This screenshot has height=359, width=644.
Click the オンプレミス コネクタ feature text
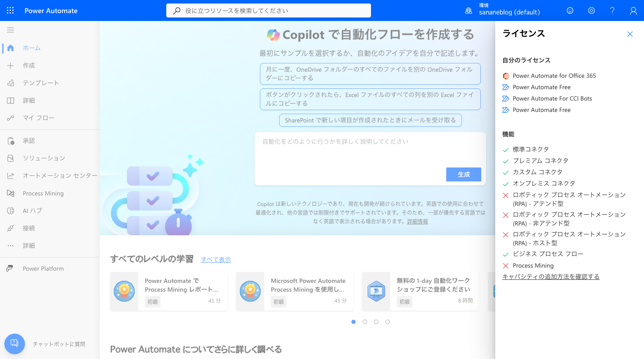point(544,184)
